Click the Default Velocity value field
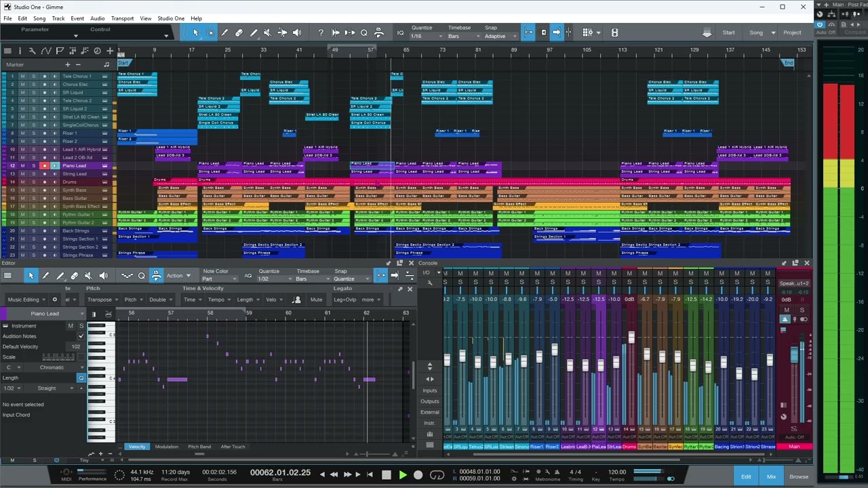 click(76, 346)
